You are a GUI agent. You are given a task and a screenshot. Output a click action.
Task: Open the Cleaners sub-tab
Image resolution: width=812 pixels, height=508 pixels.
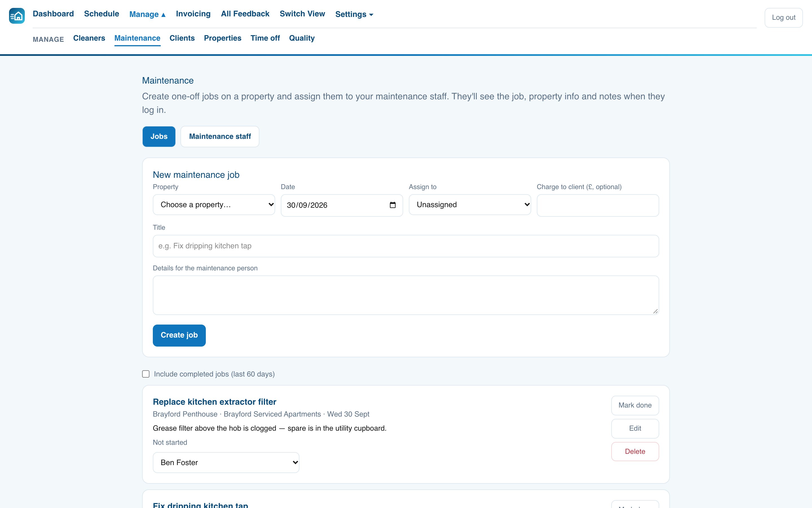89,38
